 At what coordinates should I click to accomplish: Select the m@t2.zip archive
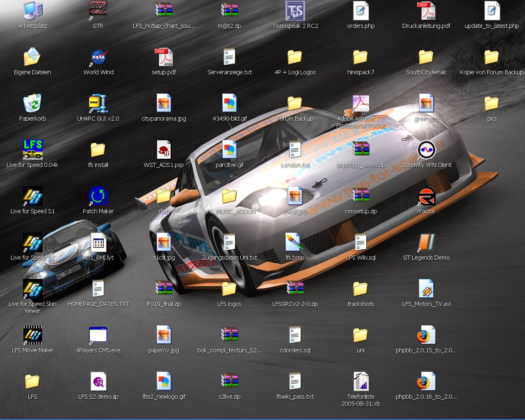click(230, 11)
